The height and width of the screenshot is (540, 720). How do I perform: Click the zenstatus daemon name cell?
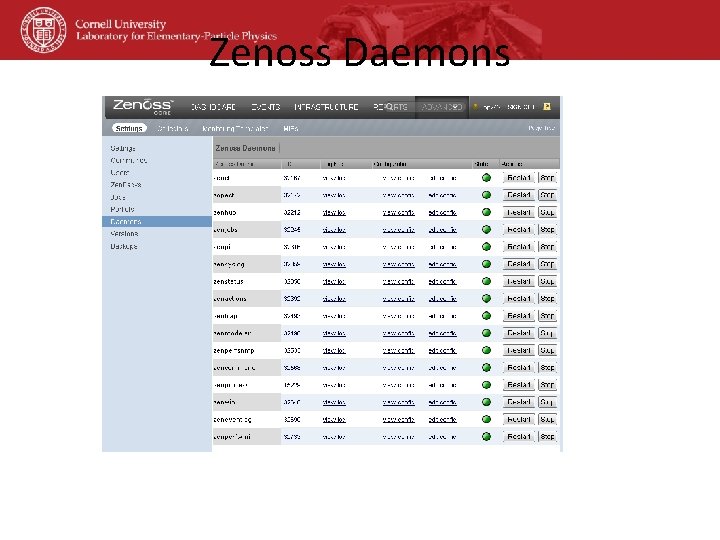pos(247,281)
